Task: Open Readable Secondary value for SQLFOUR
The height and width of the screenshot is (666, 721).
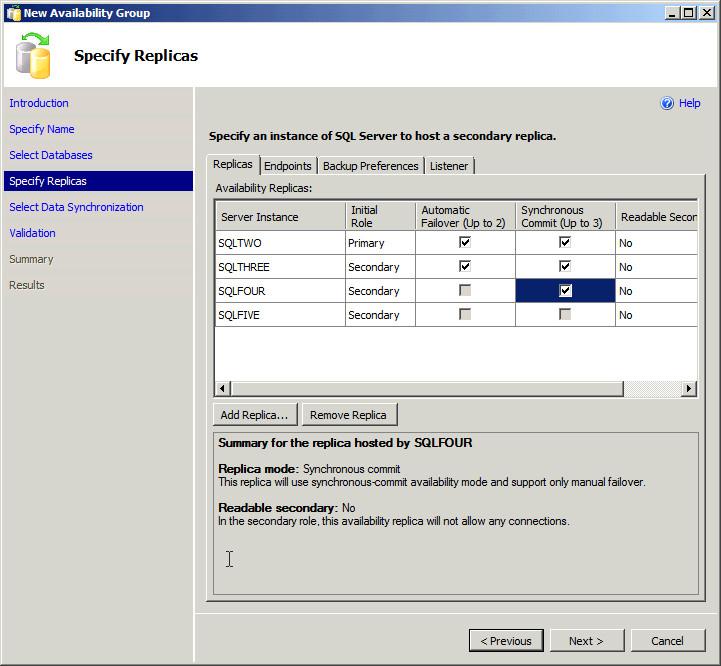Action: click(x=656, y=291)
